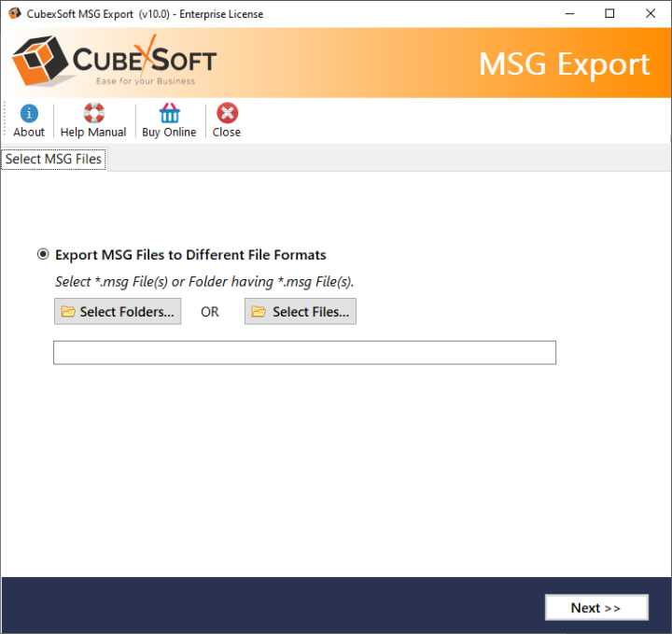Open the Help Manual lifebuoy icon
The image size is (672, 634).
pos(94,113)
